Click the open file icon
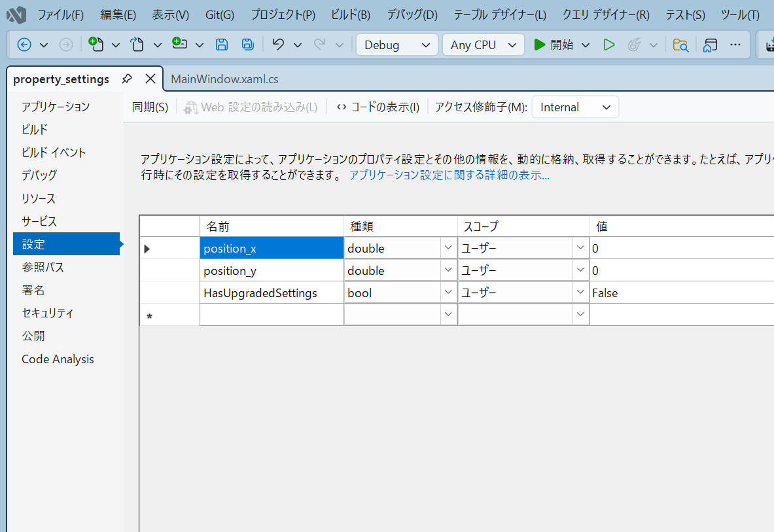This screenshot has height=532, width=774. point(137,44)
